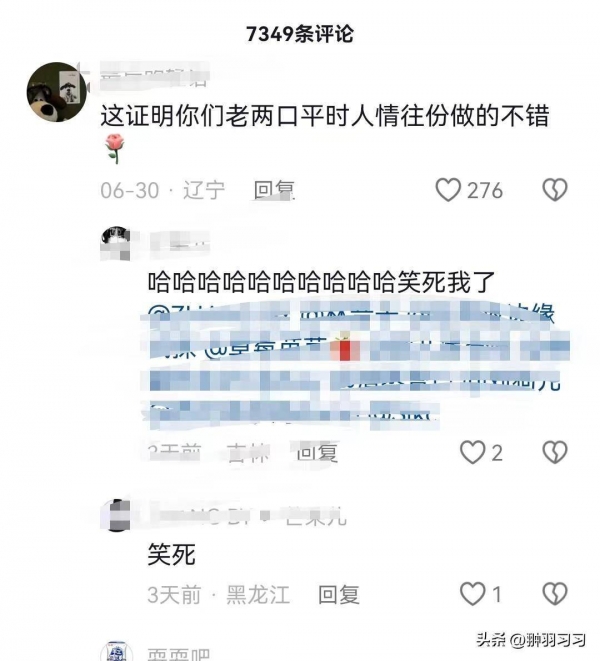Screen dimensions: 600x661
Task: Tap the rose emoji in comment
Action: click(115, 148)
